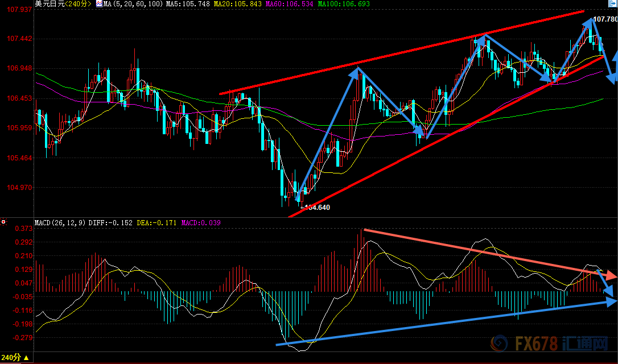
Task: Click the red indicator settings icon beside MACD
Action: click(3, 222)
